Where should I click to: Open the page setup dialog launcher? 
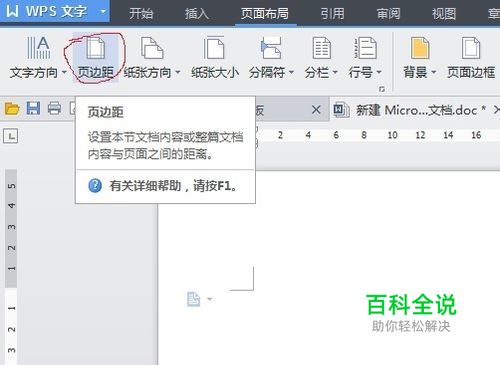[x=382, y=89]
